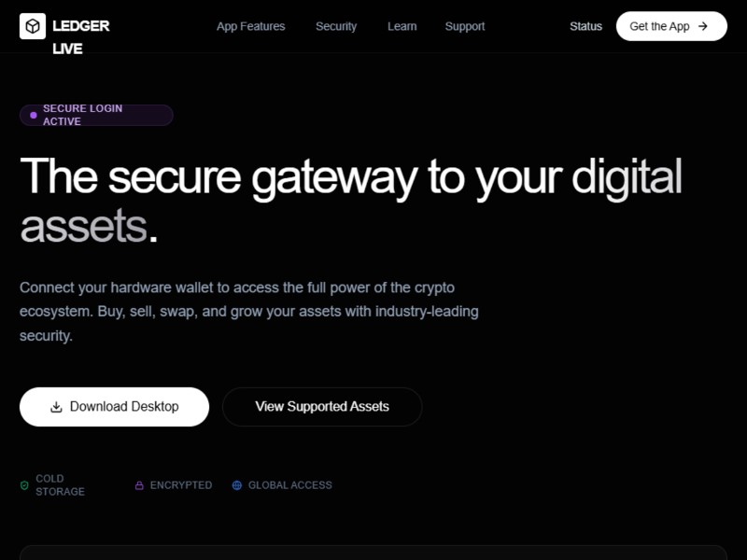This screenshot has height=560, width=747.
Task: Click the blue Global Access globe icon
Action: click(x=237, y=485)
